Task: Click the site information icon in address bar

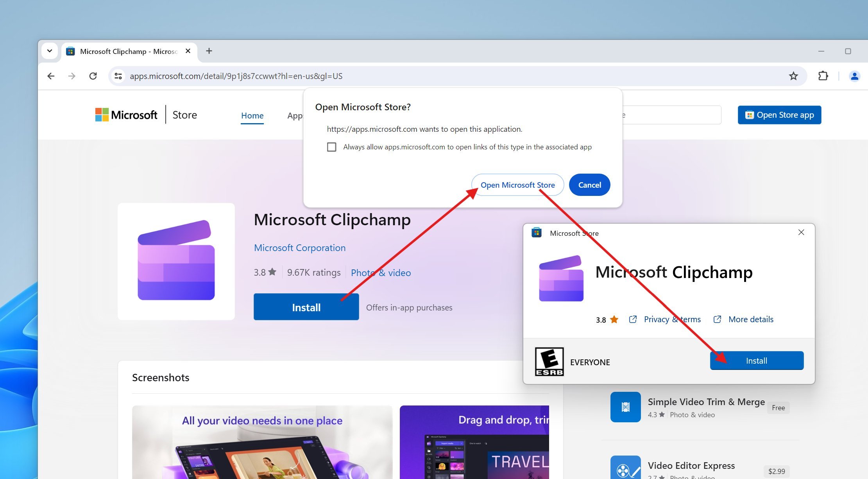Action: click(x=118, y=76)
